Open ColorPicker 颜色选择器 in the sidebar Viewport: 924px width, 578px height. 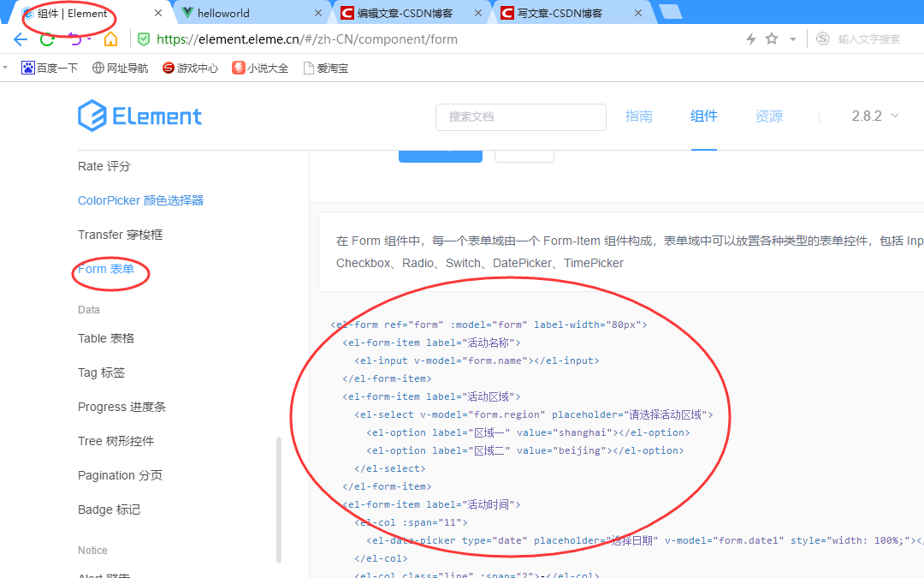pyautogui.click(x=141, y=200)
